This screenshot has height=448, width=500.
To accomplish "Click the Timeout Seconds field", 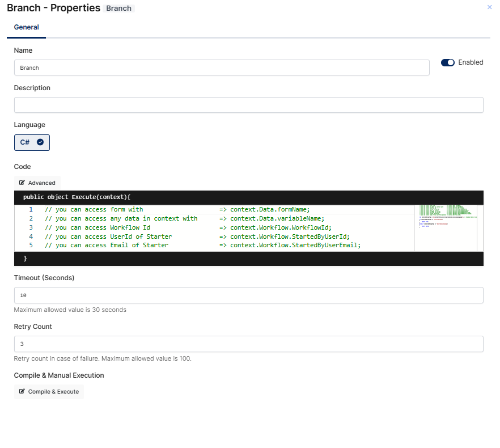I will (x=249, y=295).
